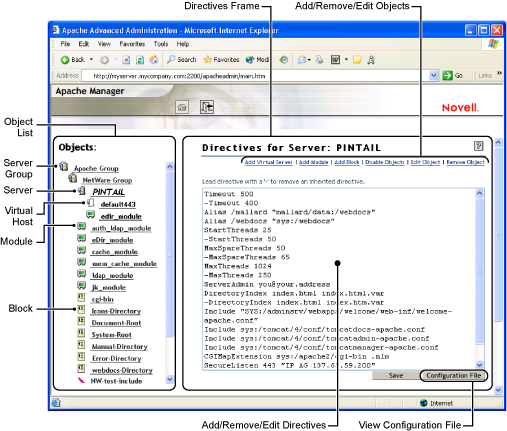The image size is (507, 431).
Task: Click the cgi-bin block icon
Action: 81,298
